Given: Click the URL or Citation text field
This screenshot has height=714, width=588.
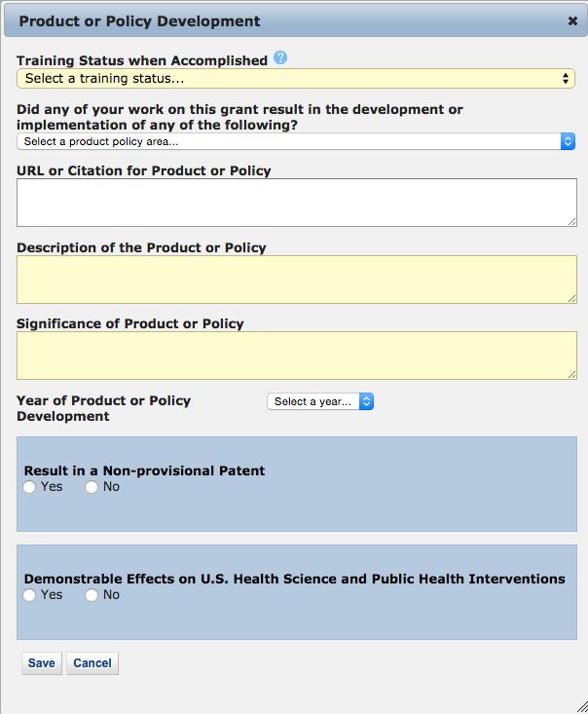Looking at the screenshot, I should (x=296, y=203).
